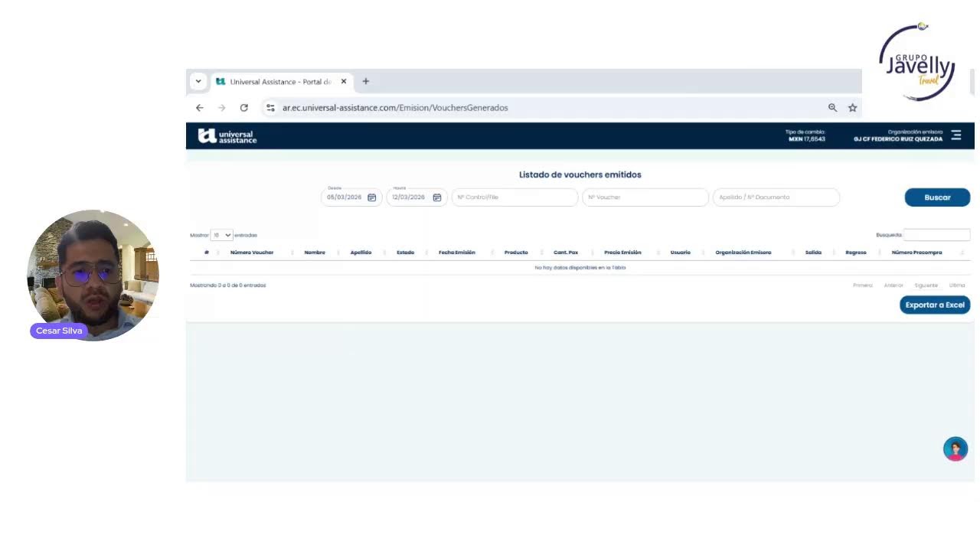980x551 pixels.
Task: Open the hamburger menu in header
Action: pos(956,135)
